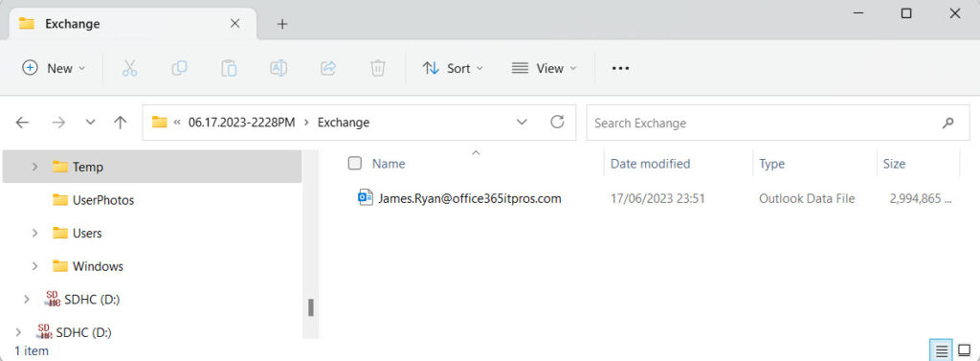Click the navigation pane scrollbar thumb
980x361 pixels.
pos(311,307)
